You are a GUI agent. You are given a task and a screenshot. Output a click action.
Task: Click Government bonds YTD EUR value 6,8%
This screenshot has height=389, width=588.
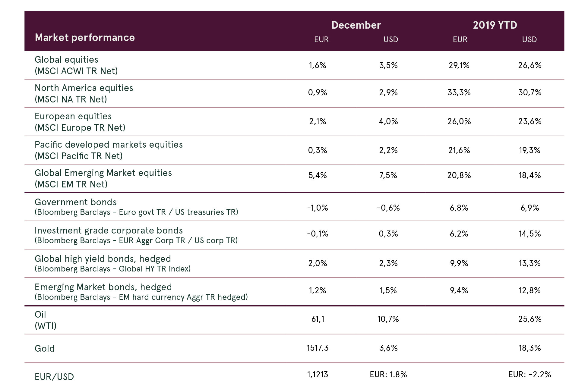click(459, 208)
